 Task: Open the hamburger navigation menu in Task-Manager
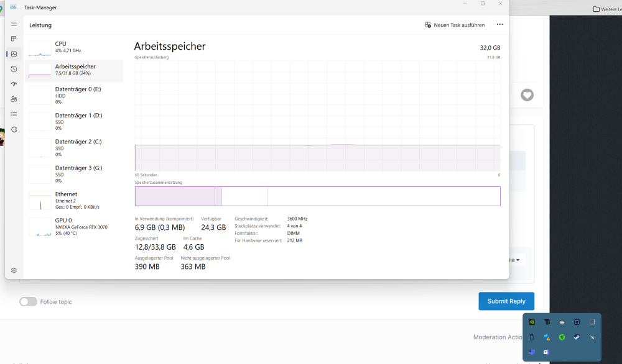[14, 24]
